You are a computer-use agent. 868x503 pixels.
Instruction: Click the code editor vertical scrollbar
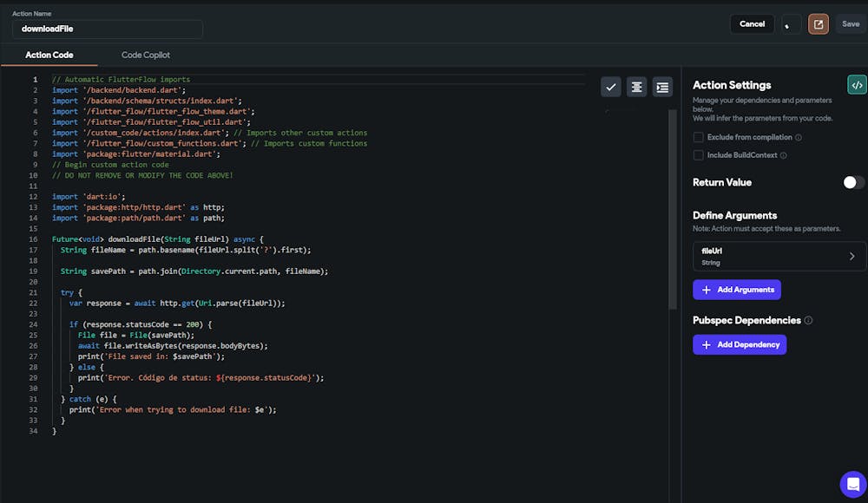pos(673,208)
